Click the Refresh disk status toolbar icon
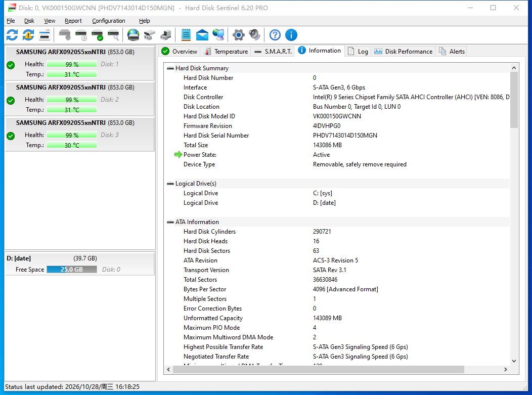Image resolution: width=532 pixels, height=395 pixels. coord(12,34)
